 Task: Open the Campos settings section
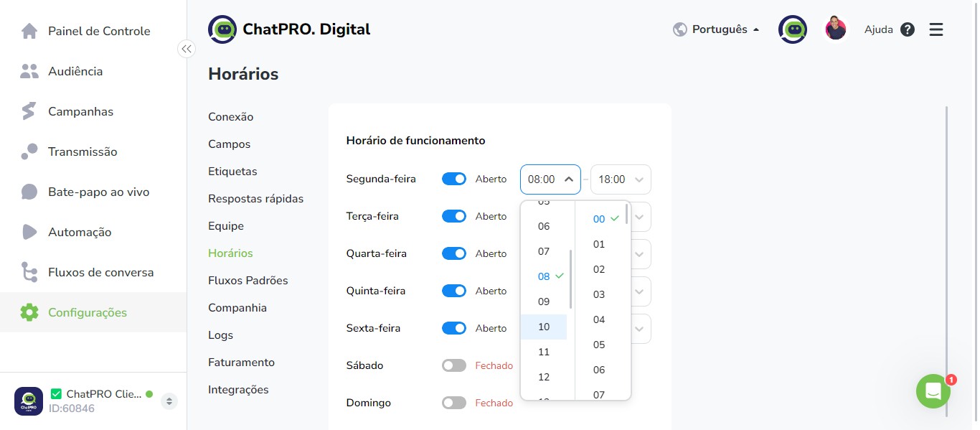click(229, 144)
